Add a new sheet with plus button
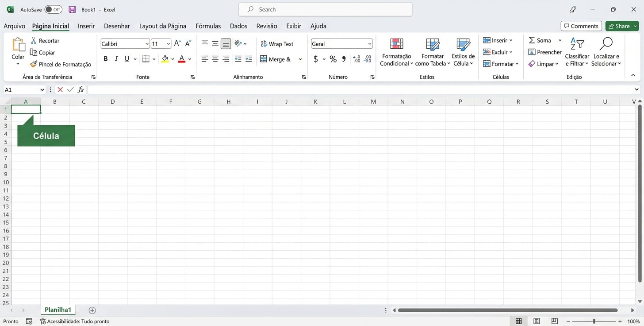The image size is (644, 326). (92, 310)
